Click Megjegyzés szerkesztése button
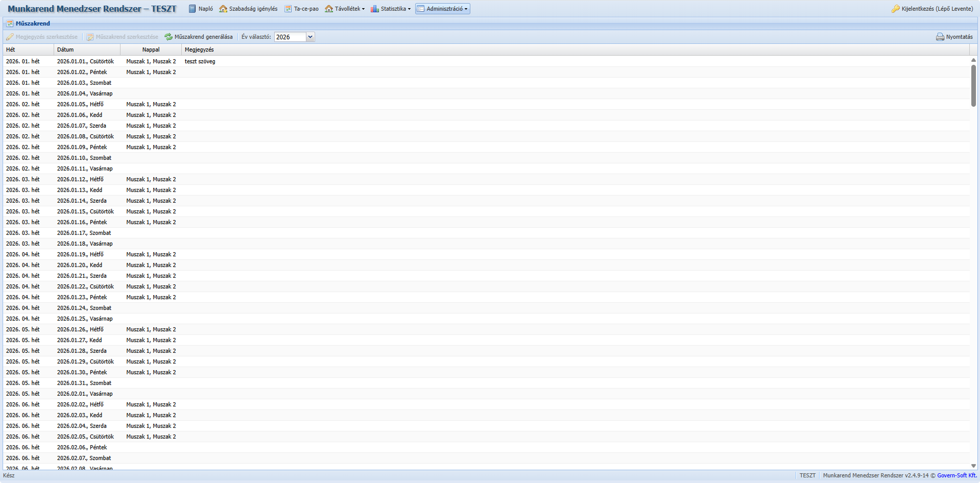Viewport: 980px width, 483px height. (42, 37)
